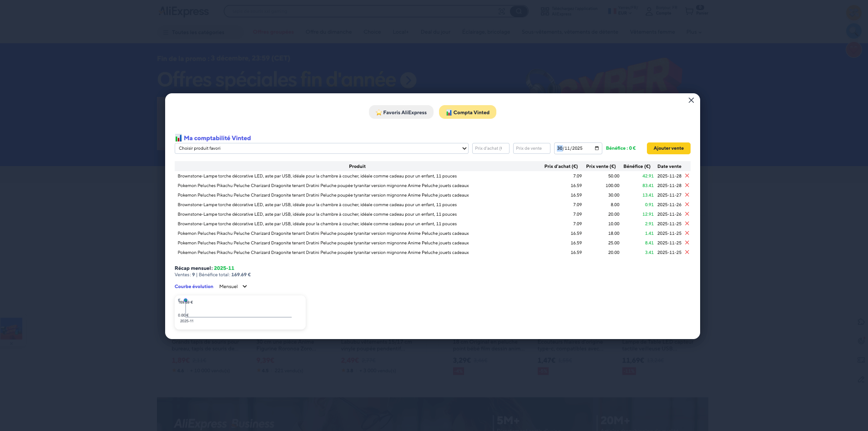Open the calendar picker in date field

[x=596, y=148]
